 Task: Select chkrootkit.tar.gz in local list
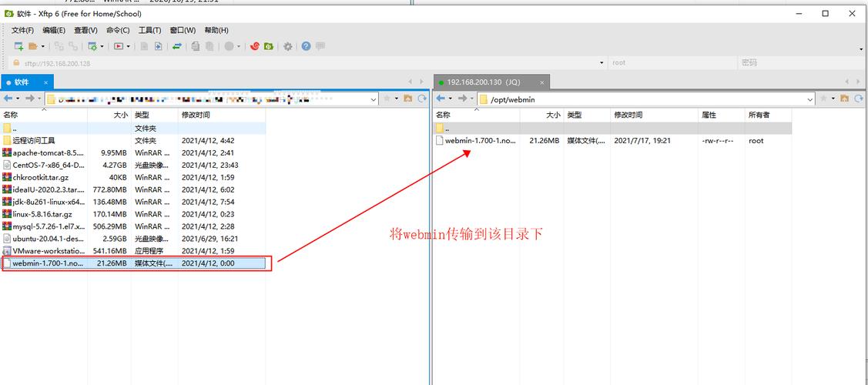[x=132, y=177]
